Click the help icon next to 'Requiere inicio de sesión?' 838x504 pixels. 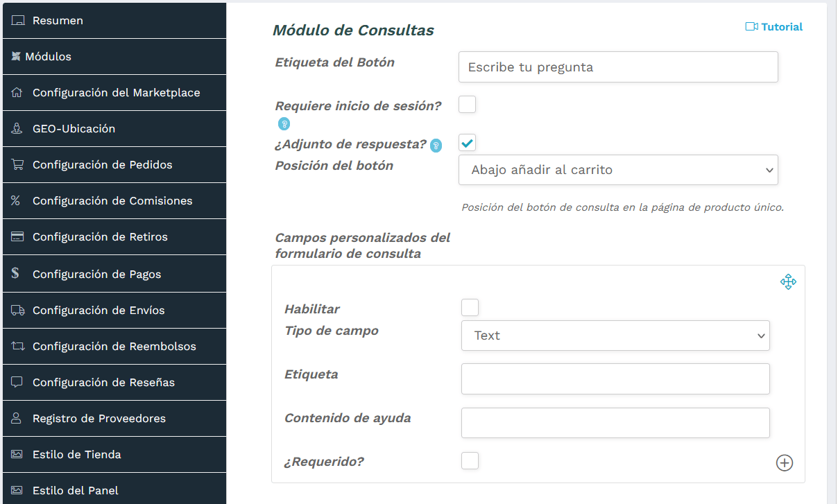(283, 123)
